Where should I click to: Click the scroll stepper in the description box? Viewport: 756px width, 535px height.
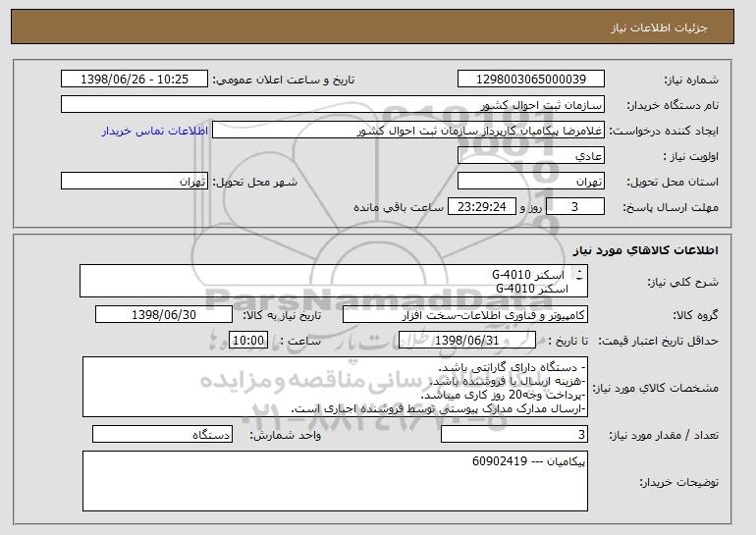(579, 275)
